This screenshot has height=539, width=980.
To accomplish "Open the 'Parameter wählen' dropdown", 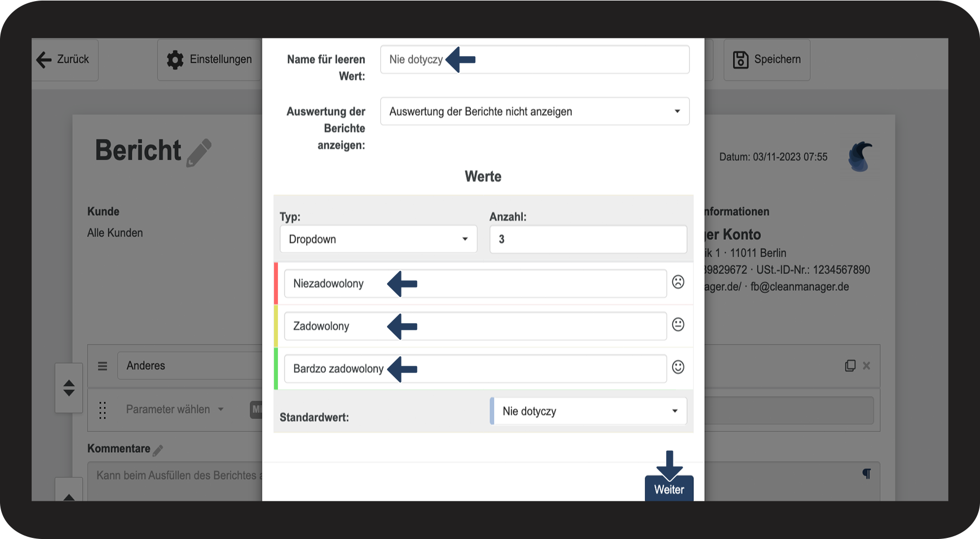I will click(175, 410).
